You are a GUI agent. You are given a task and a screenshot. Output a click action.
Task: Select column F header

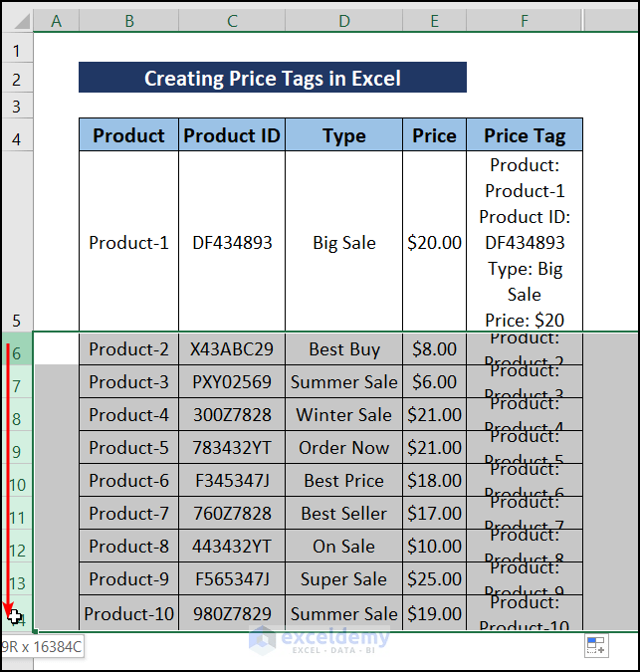(525, 21)
